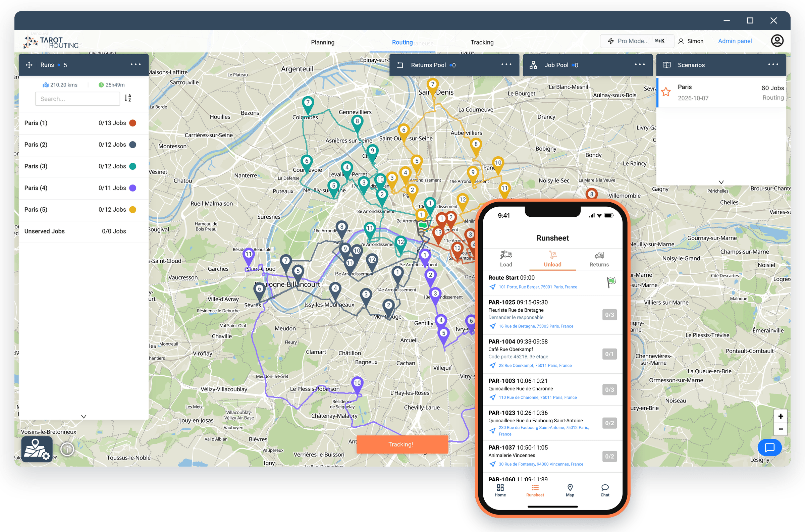Open 110 Rue de Charonne address link
805x532 pixels.
[x=538, y=397]
